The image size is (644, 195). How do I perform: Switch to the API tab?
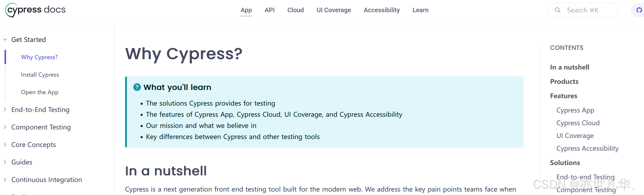coord(269,10)
